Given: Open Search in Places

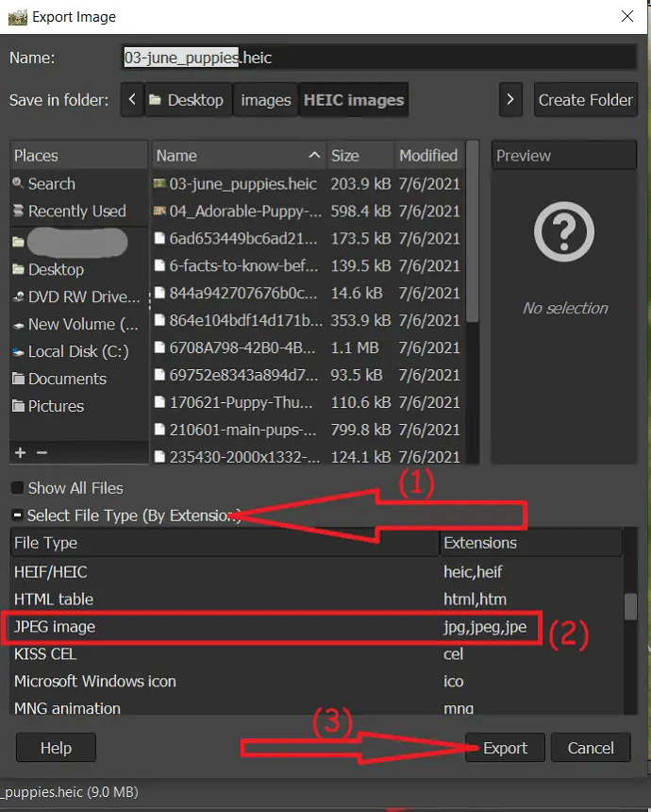Looking at the screenshot, I should [78, 183].
